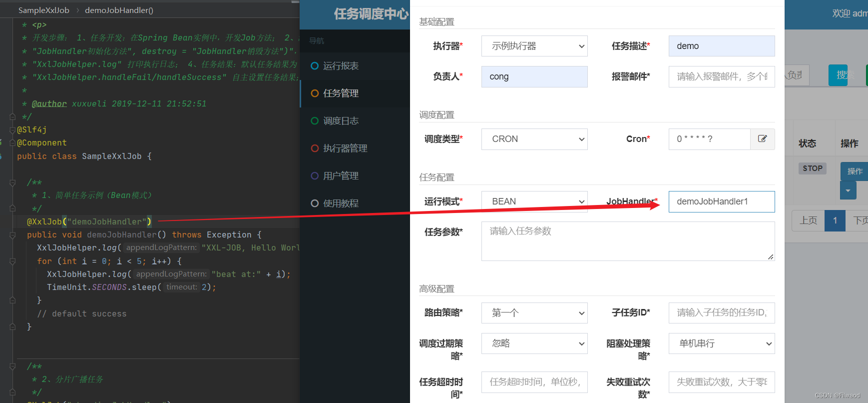This screenshot has width=868, height=403.
Task: Click the @Component annotation in code
Action: [x=41, y=143]
